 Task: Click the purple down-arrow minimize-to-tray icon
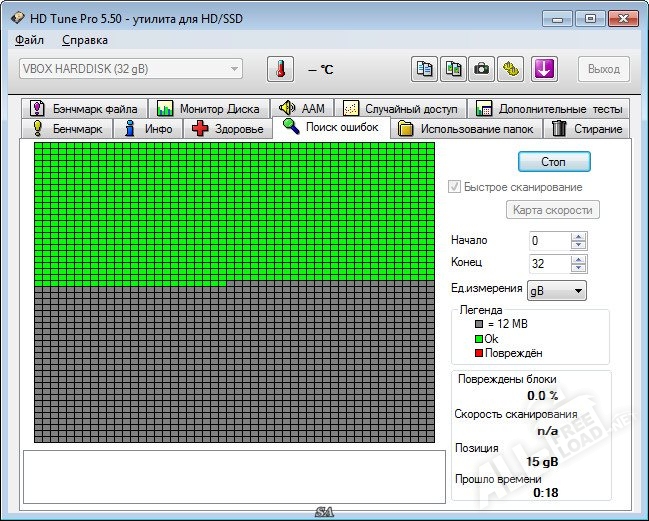[544, 69]
